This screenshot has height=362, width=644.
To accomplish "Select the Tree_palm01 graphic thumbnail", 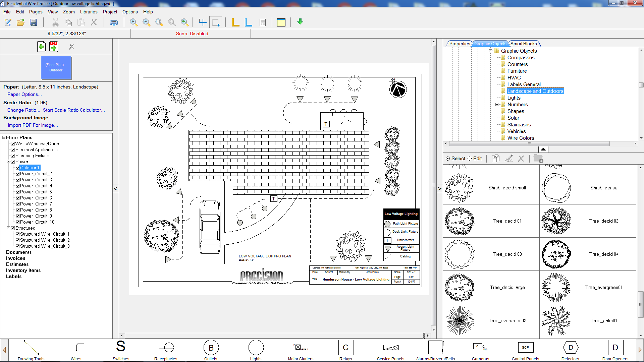I will click(x=556, y=320).
